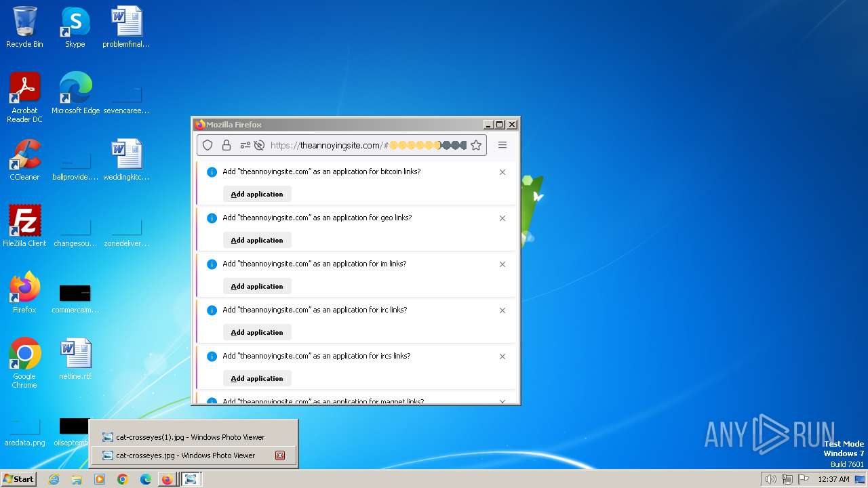Open the site permissions icon in the address bar
This screenshot has height=488, width=868.
[x=245, y=145]
